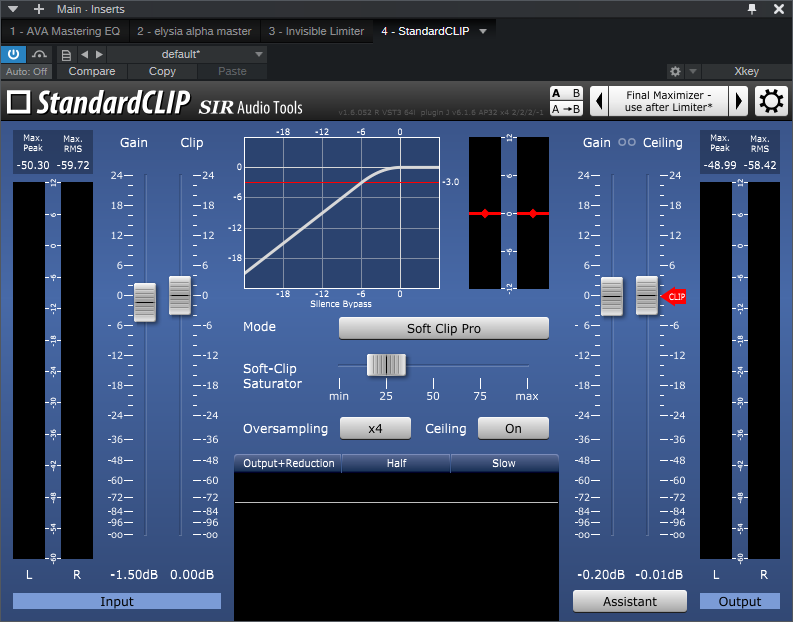Click input gain value -1.50dB

coord(134,575)
